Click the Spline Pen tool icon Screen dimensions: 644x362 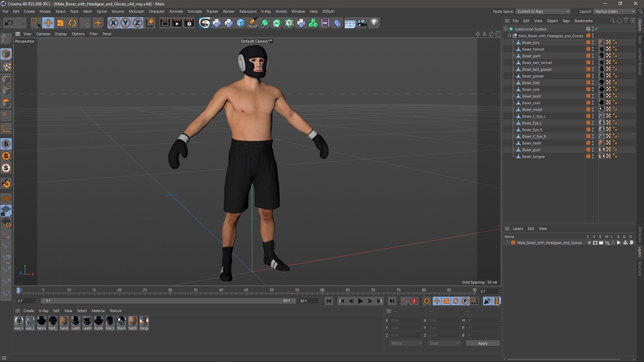click(x=253, y=23)
